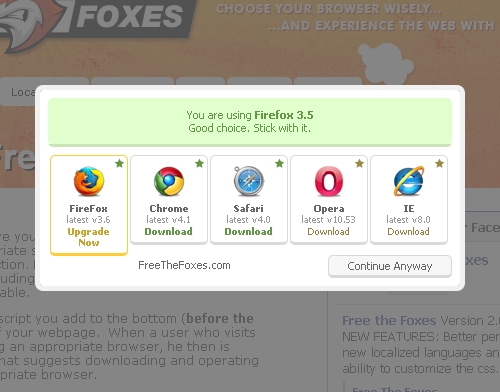Screen dimensions: 500x392
Task: Click the Internet Explorer logo icon
Action: [x=409, y=181]
